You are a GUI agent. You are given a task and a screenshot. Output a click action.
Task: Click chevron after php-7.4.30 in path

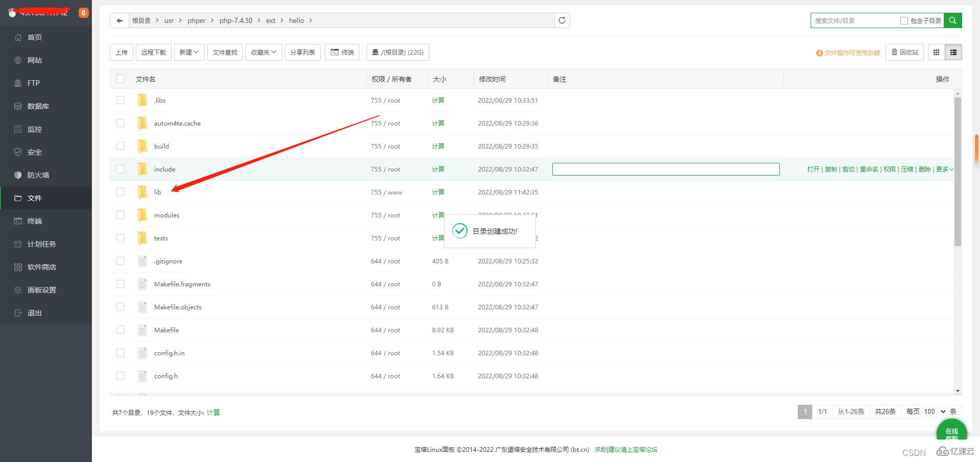[259, 20]
